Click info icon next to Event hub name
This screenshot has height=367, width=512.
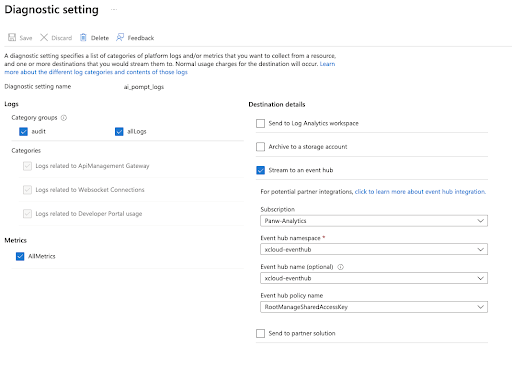[341, 267]
